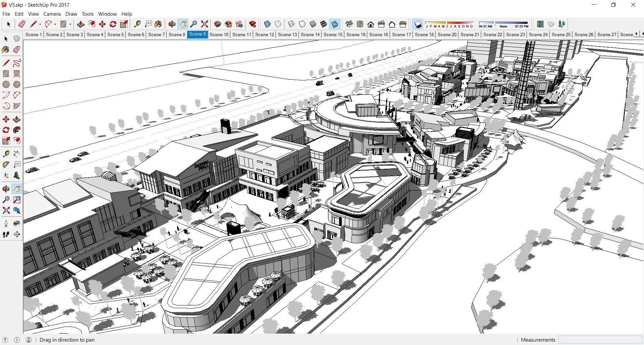644x345 pixels.
Task: Open the Pencil tool dropdown arrow
Action: point(40,24)
